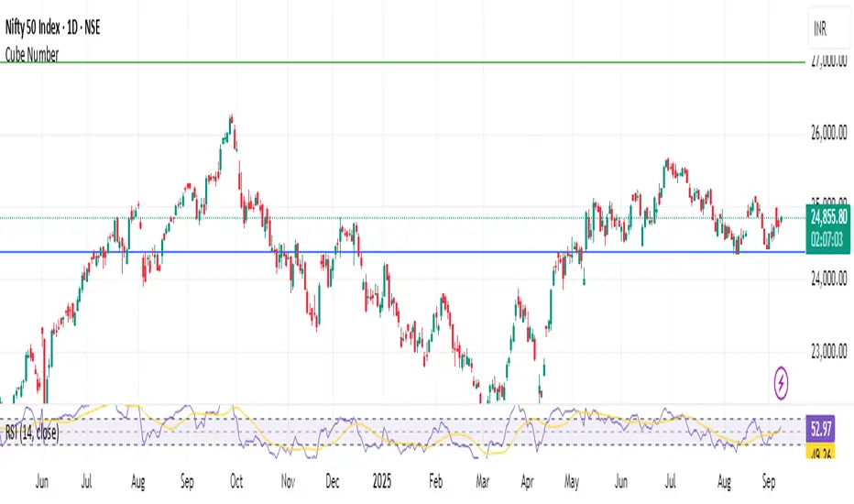854x504 pixels.
Task: Click the Mar label on time axis
Action: pos(483,482)
